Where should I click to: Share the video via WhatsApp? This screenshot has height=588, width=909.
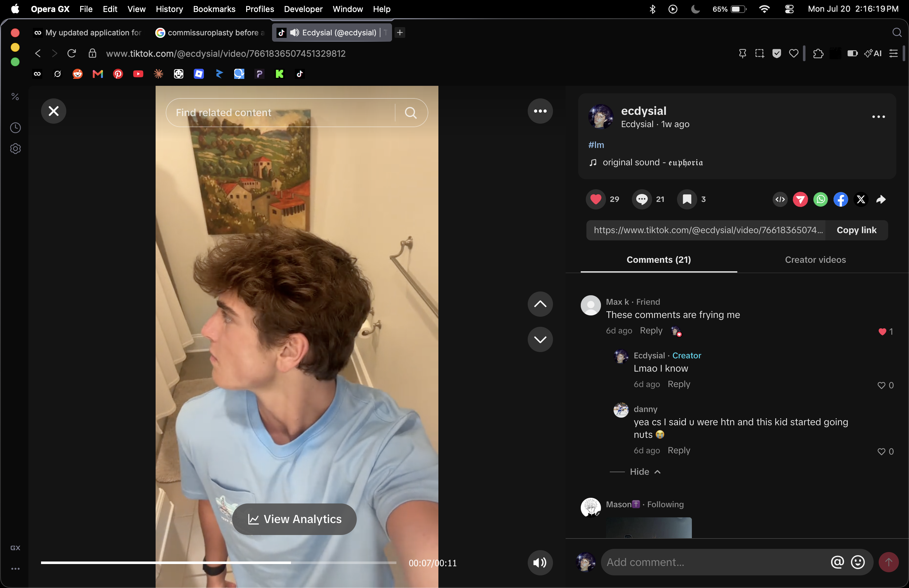[820, 199]
